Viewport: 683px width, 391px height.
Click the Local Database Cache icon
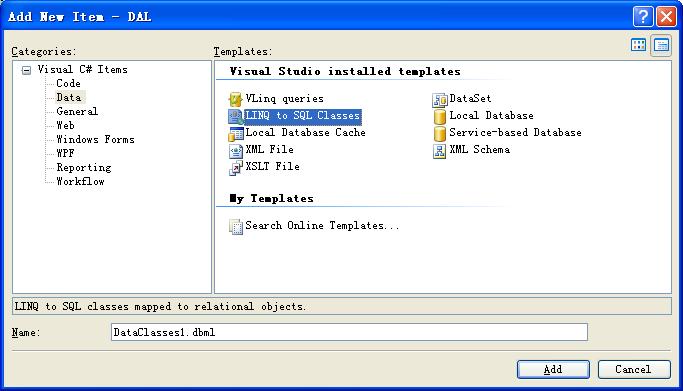[x=236, y=133]
